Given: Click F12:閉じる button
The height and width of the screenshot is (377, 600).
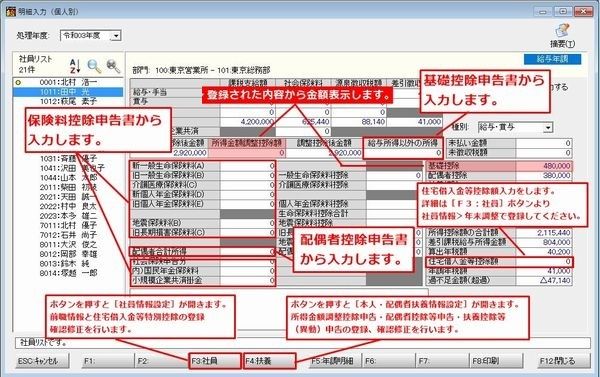Looking at the screenshot, I should 561,361.
